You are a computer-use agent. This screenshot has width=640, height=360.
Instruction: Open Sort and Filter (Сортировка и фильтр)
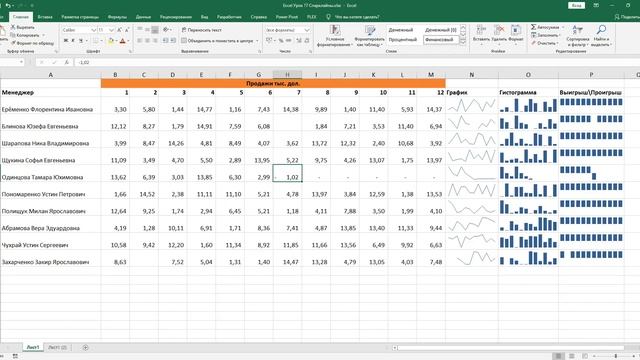point(578,36)
